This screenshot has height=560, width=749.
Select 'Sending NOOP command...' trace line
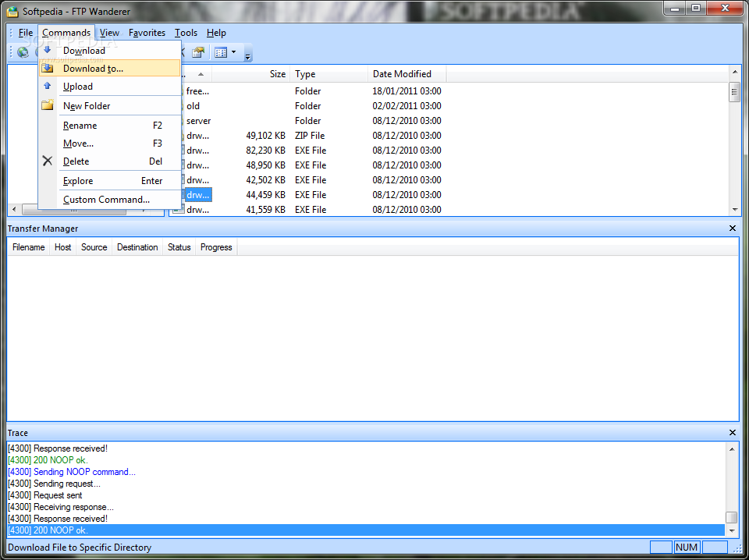point(367,472)
